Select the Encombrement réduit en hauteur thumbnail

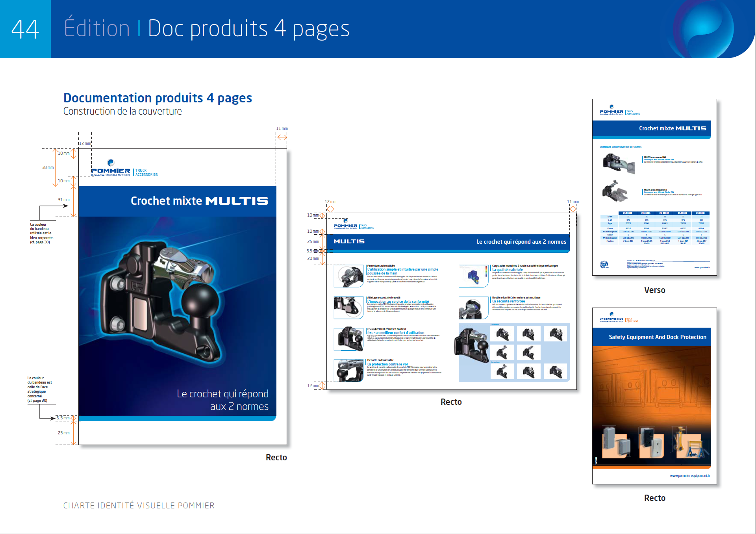pyautogui.click(x=348, y=339)
